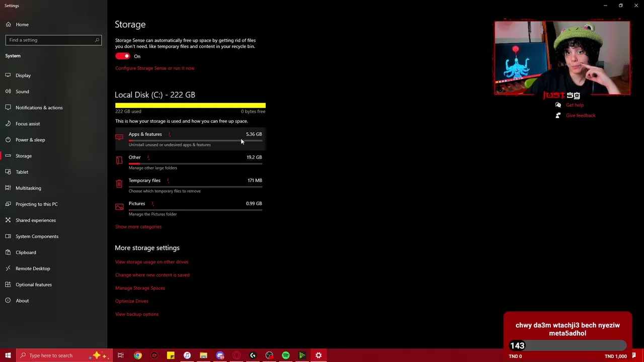
Task: Click the Notifications & actions sidebar icon
Action: click(x=8, y=108)
